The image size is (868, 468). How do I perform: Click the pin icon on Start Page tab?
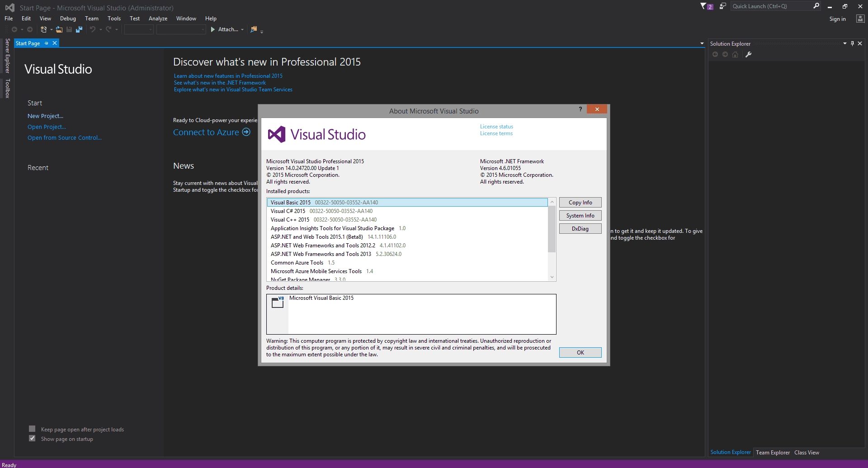(x=46, y=43)
